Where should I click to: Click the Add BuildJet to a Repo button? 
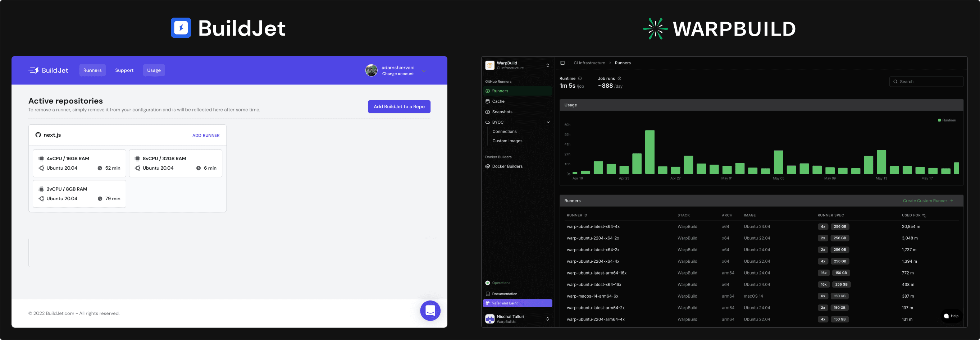point(399,106)
